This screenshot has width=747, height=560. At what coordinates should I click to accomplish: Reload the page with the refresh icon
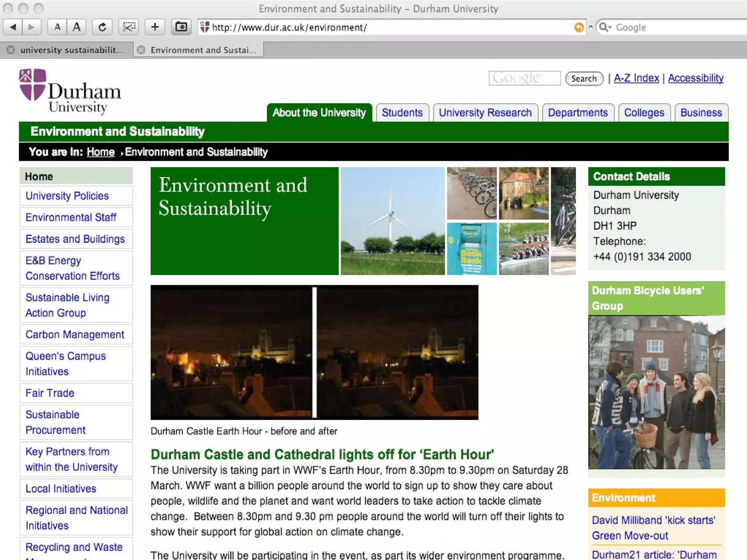[102, 27]
